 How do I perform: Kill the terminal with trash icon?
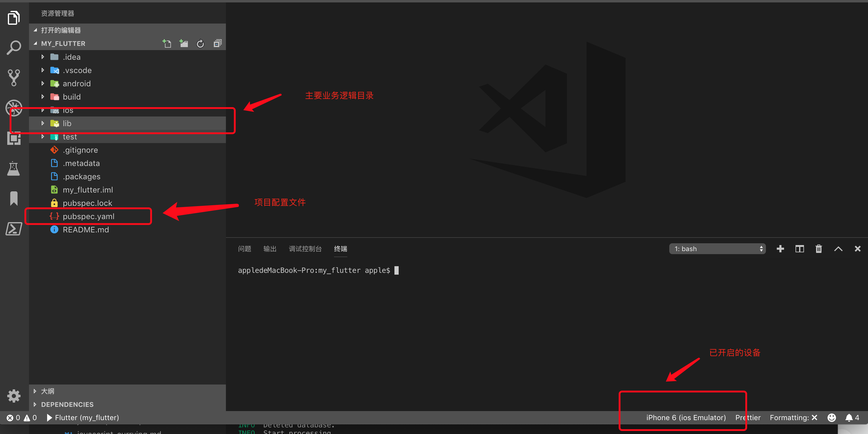pyautogui.click(x=818, y=249)
